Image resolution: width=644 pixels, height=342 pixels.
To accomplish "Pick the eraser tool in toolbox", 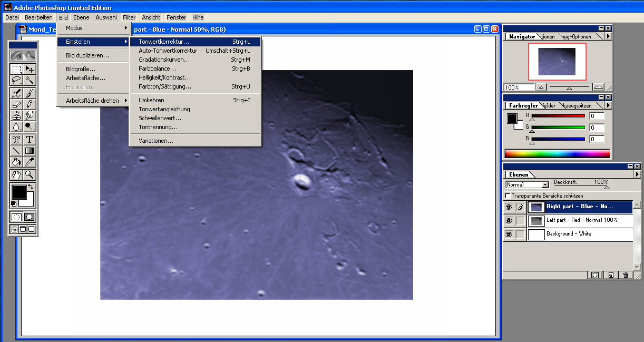I will pyautogui.click(x=17, y=104).
